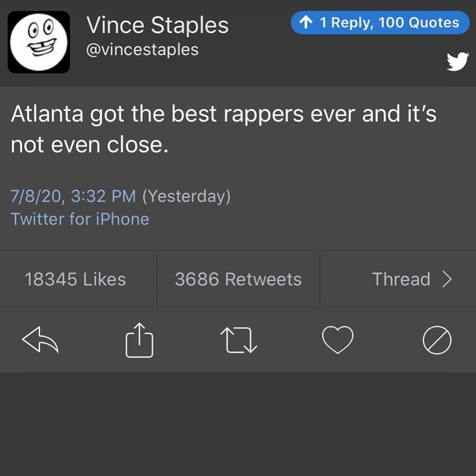Tap the retweet icon

[238, 340]
